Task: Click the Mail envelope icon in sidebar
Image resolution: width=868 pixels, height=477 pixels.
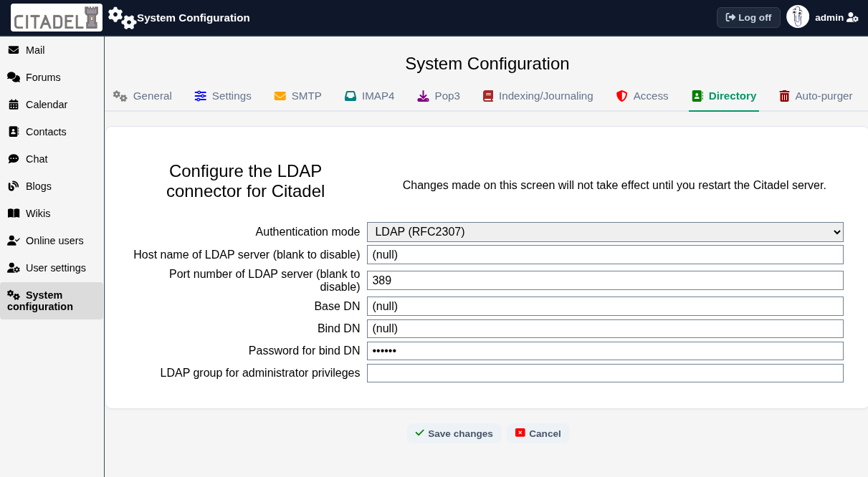Action: (14, 50)
